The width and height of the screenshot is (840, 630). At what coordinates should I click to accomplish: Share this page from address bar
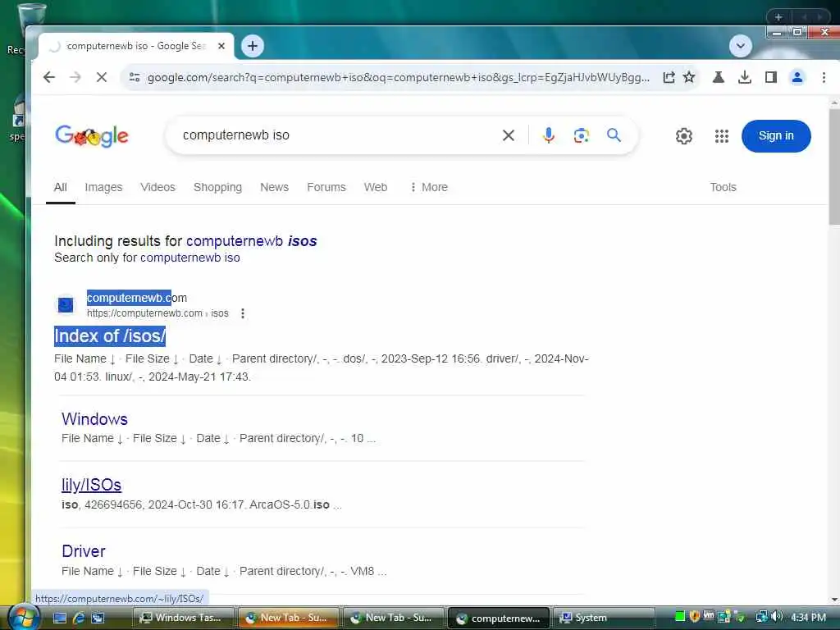(x=669, y=77)
